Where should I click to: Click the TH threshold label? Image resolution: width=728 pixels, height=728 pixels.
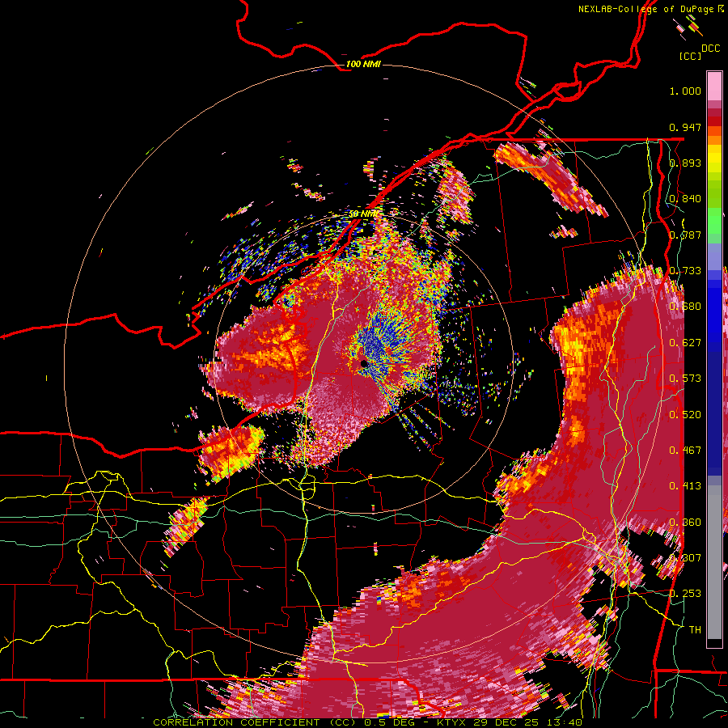(x=695, y=630)
